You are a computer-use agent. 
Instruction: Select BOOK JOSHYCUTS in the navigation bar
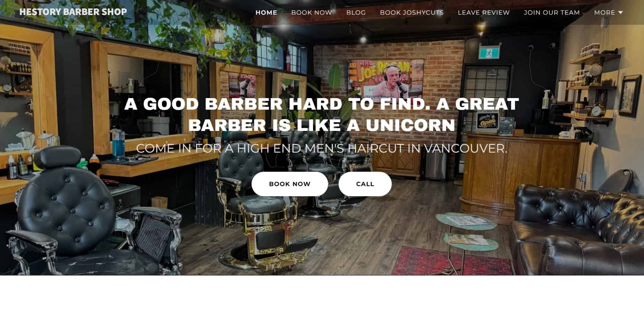412,13
